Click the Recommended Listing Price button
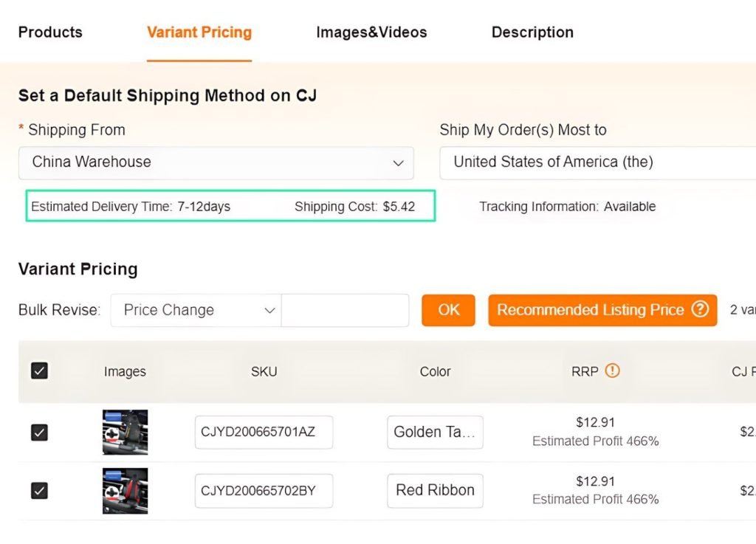Image resolution: width=756 pixels, height=544 pixels. click(x=602, y=310)
